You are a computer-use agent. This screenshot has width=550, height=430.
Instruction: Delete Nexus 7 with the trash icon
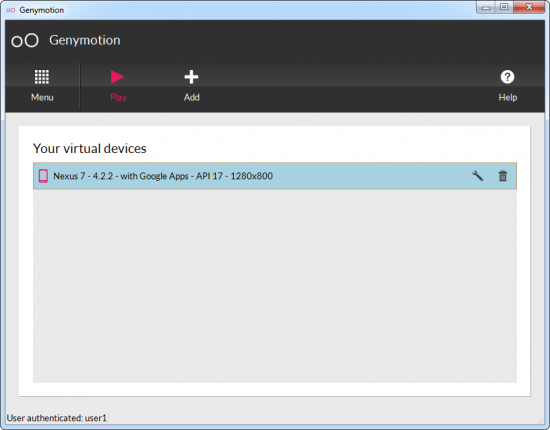coord(503,176)
